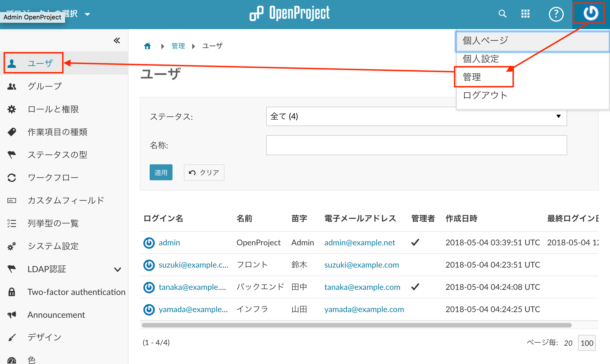
Task: Sort by 管理者 column header
Action: coord(423,219)
